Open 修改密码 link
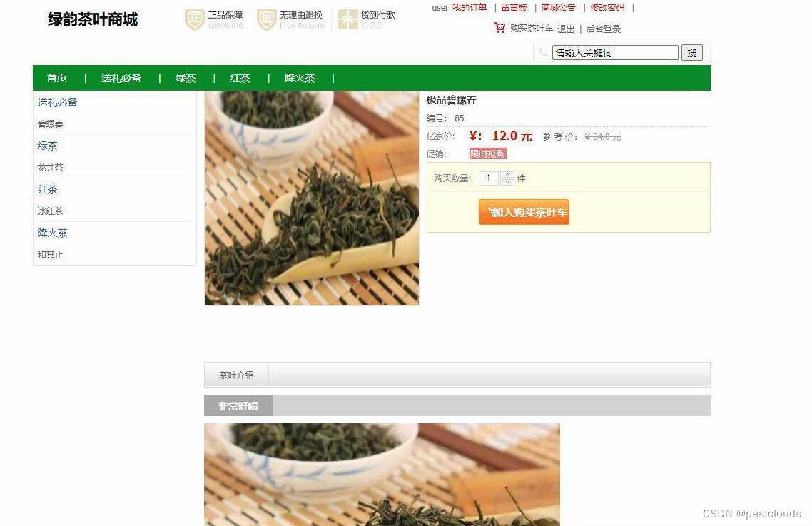The width and height of the screenshot is (812, 526). point(607,8)
